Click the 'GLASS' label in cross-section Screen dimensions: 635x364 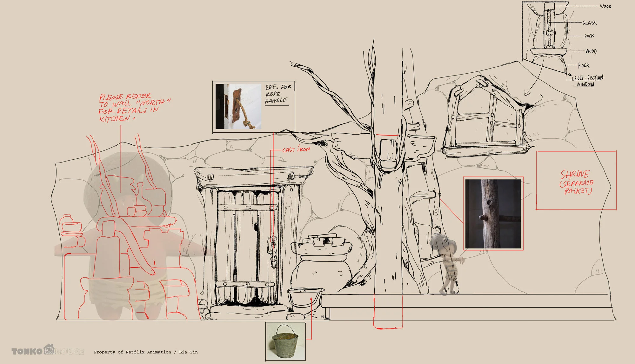pyautogui.click(x=589, y=23)
